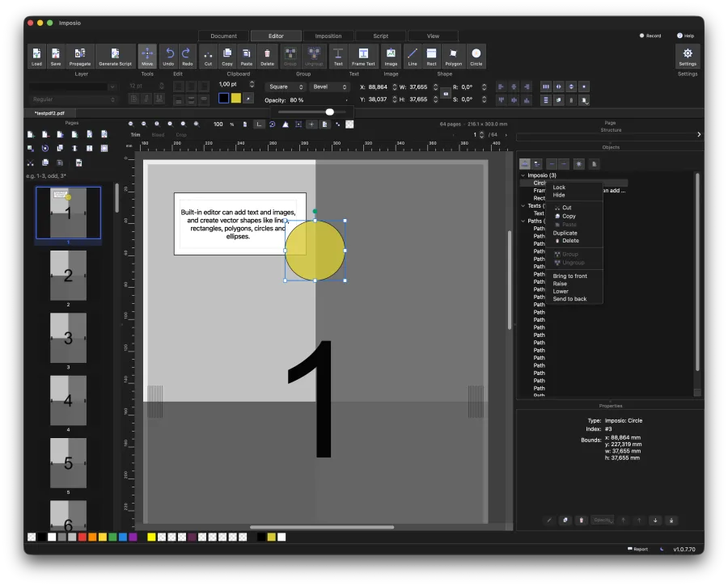Click the page number stepper
728x586 pixels.
[481, 134]
